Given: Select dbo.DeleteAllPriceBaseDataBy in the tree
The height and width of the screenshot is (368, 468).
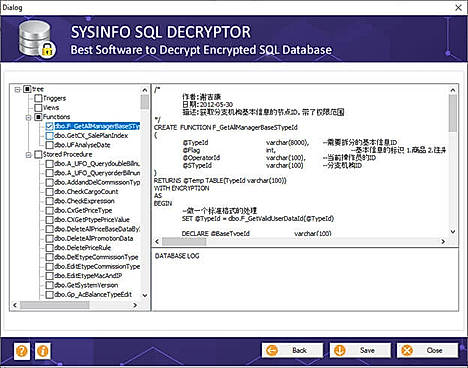Looking at the screenshot, I should pyautogui.click(x=97, y=229).
